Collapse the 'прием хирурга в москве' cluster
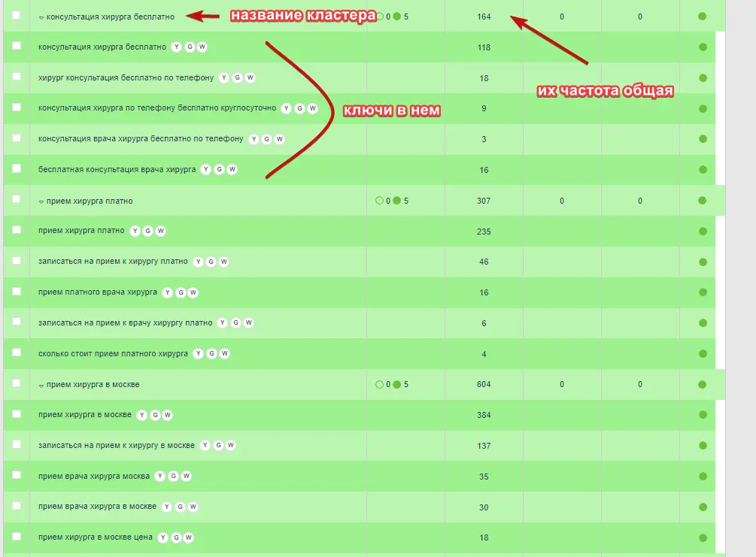756x557 pixels. pyautogui.click(x=41, y=385)
